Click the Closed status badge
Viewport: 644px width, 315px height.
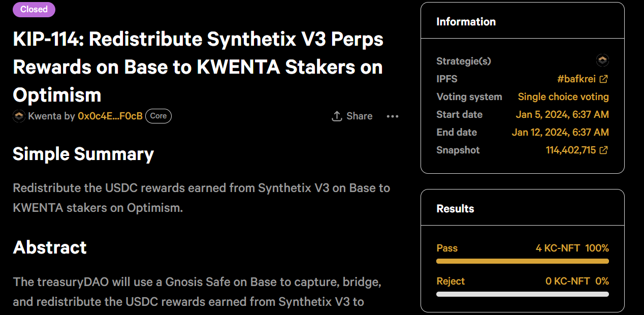(34, 9)
